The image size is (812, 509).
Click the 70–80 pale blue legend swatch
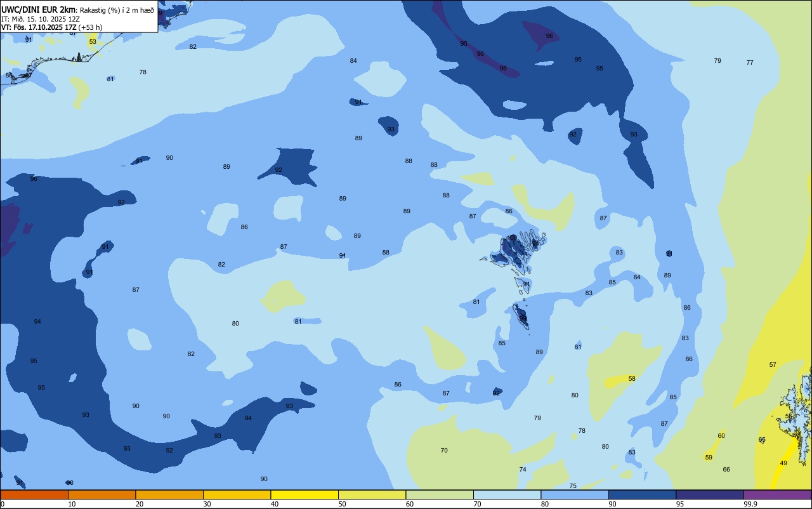(507, 494)
